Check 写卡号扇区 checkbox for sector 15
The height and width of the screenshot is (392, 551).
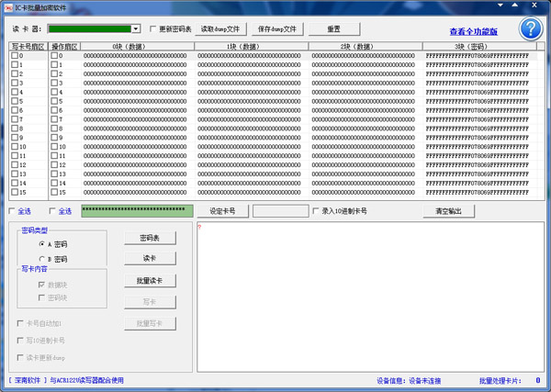pyautogui.click(x=15, y=192)
